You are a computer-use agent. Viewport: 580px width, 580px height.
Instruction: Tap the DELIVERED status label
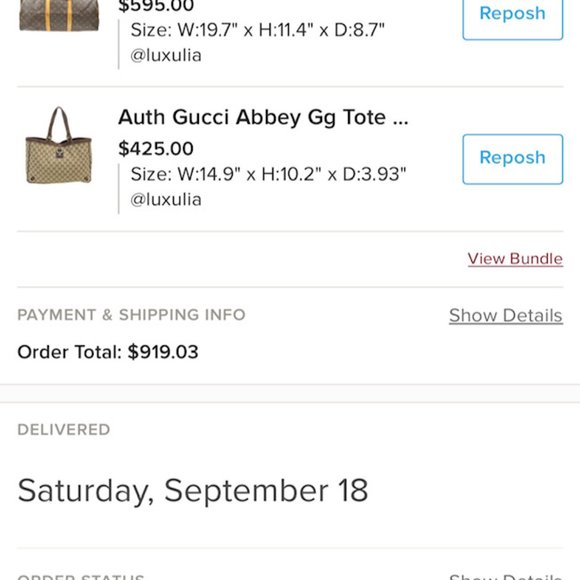coord(64,430)
